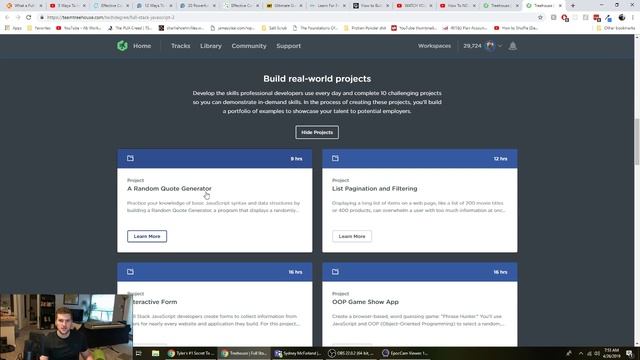
Task: Close the active Treehouse tab
Action: click(x=560, y=6)
